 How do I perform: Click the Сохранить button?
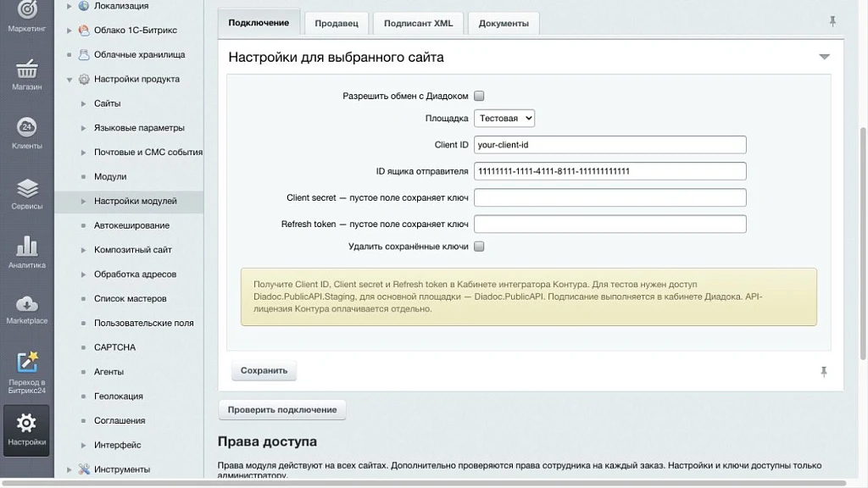tap(264, 371)
